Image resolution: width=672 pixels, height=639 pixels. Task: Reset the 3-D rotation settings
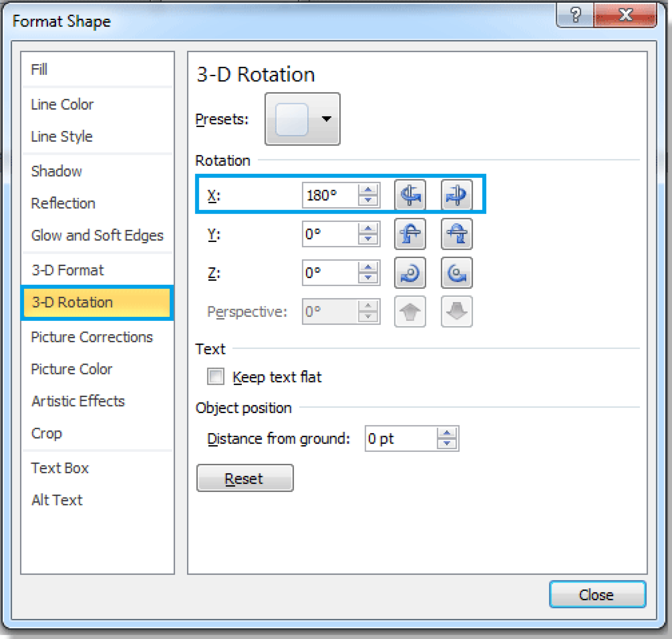coord(244,478)
